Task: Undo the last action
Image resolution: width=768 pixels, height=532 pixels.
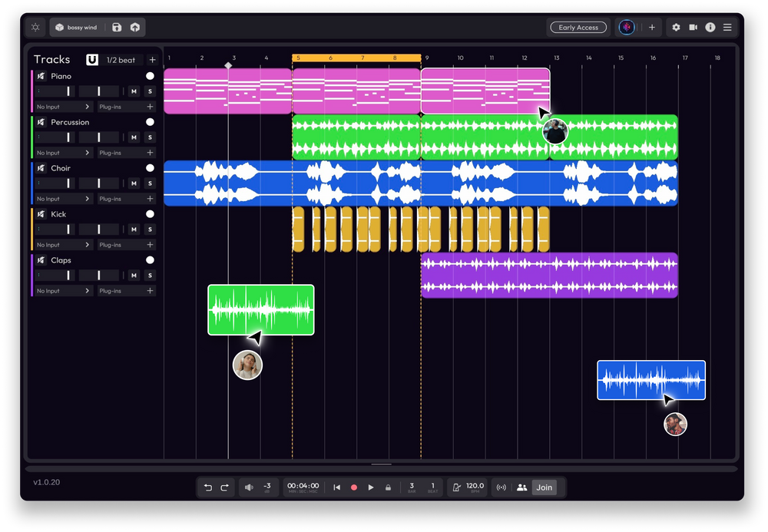Action: pos(207,487)
